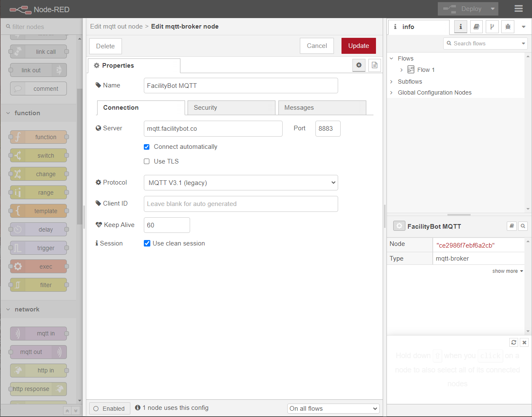Open the On all flows scope dropdown
This screenshot has height=417, width=532.
click(333, 409)
